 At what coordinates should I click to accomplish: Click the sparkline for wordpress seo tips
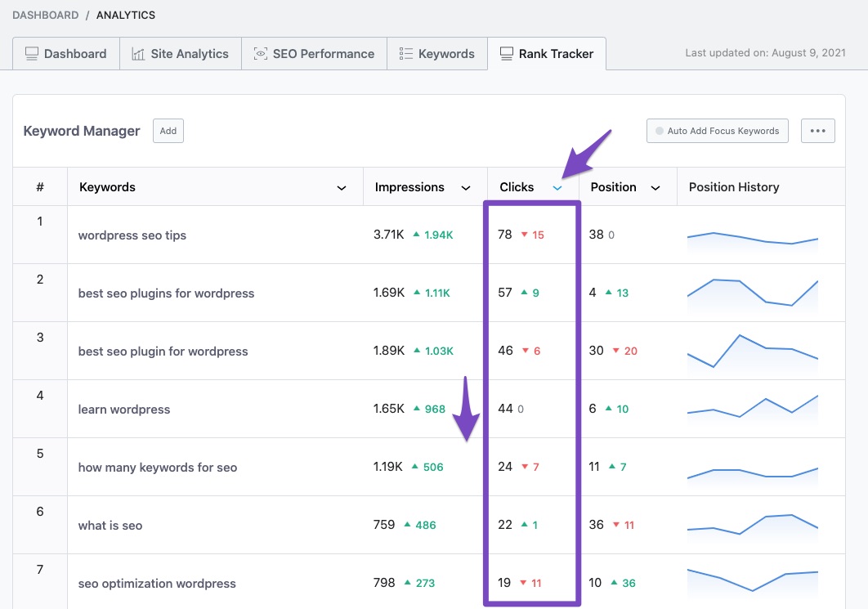752,237
